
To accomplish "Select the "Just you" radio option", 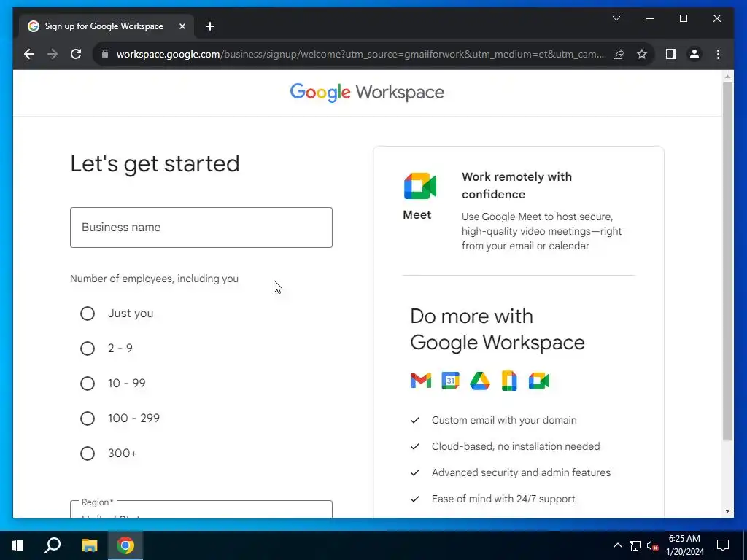I will click(88, 314).
